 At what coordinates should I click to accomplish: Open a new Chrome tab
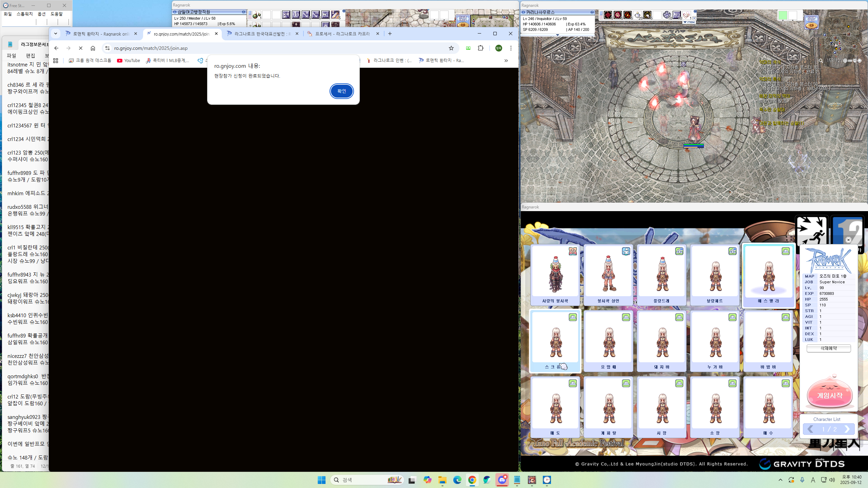tap(390, 34)
